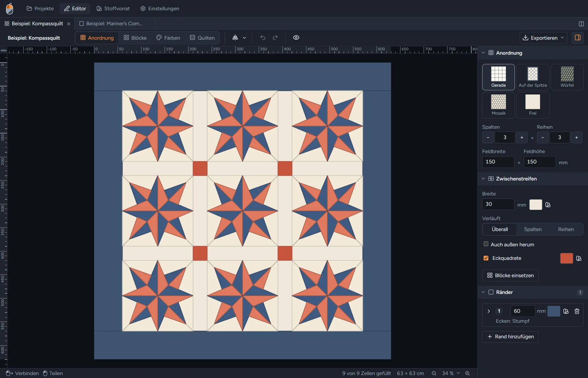Click the Eckquadrate red color swatch
This screenshot has width=588, height=378.
tap(567, 258)
